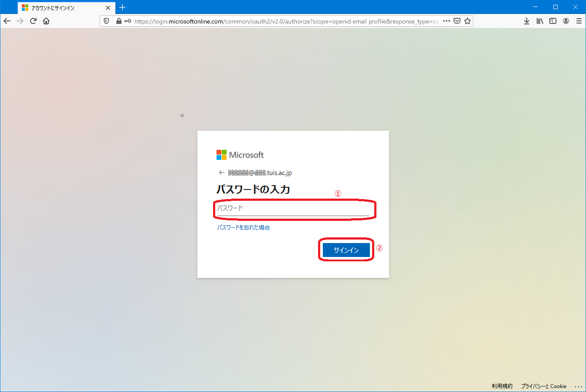
Task: Focus the password input field
Action: (x=293, y=208)
